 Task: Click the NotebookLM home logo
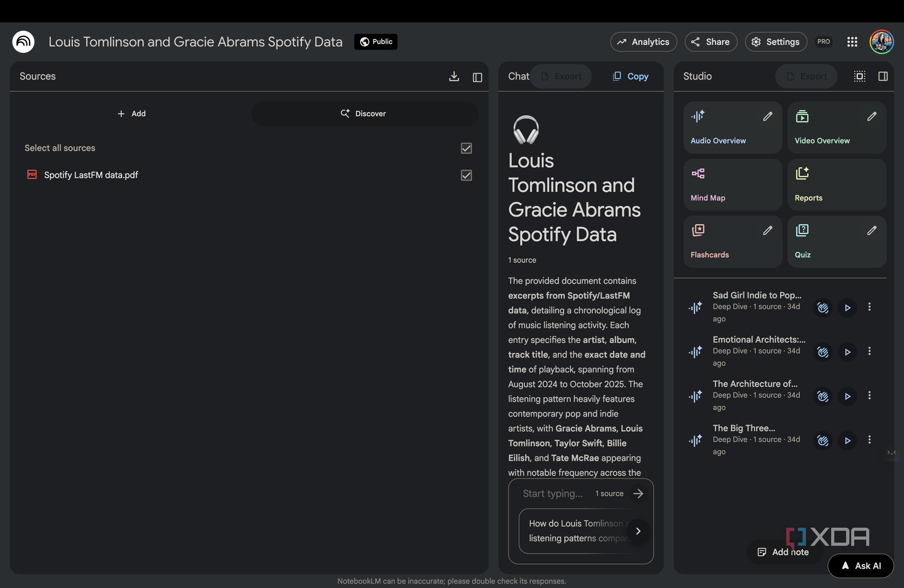coord(24,42)
